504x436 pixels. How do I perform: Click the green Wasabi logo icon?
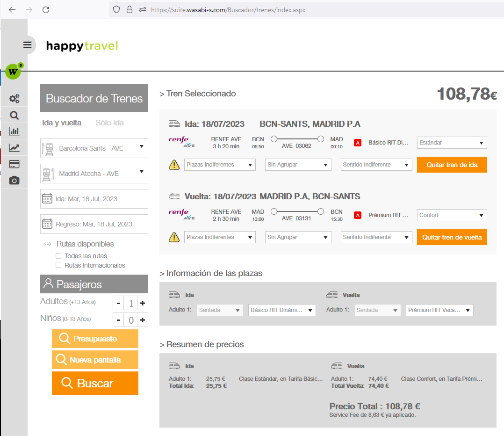tap(14, 72)
